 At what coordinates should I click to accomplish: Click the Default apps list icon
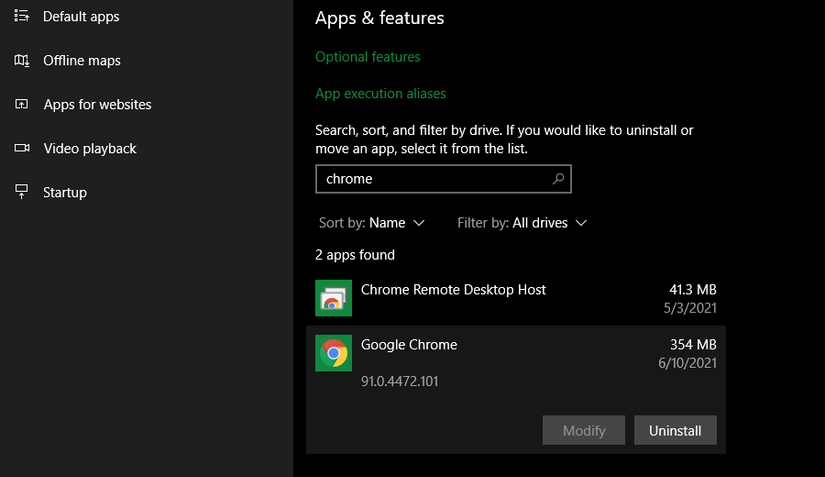coord(22,16)
